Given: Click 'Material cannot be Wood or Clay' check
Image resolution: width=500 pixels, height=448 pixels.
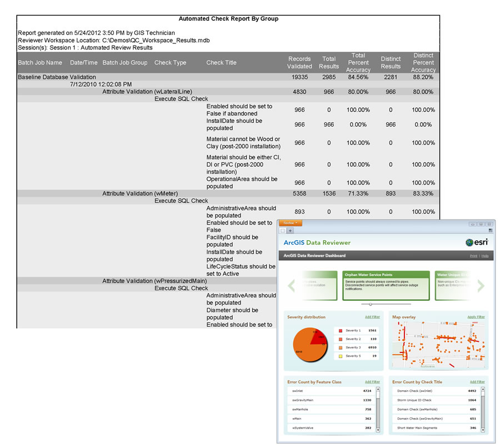Looking at the screenshot, I should (x=243, y=143).
